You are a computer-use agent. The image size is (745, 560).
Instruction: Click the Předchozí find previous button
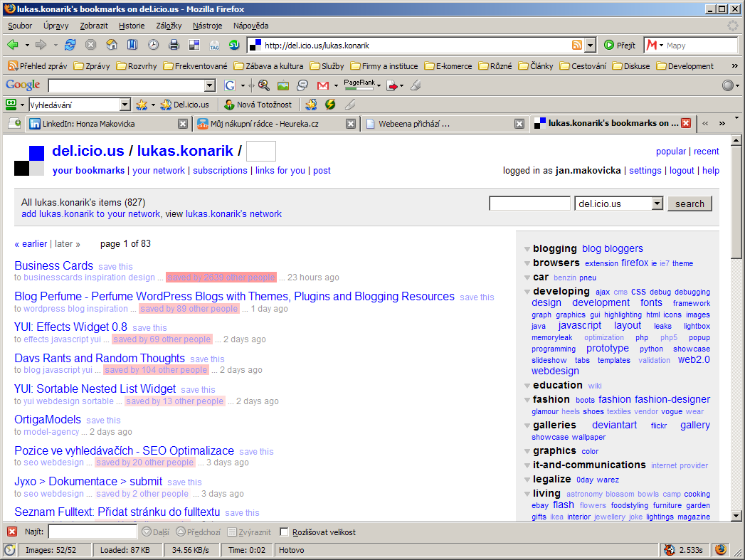tap(198, 532)
